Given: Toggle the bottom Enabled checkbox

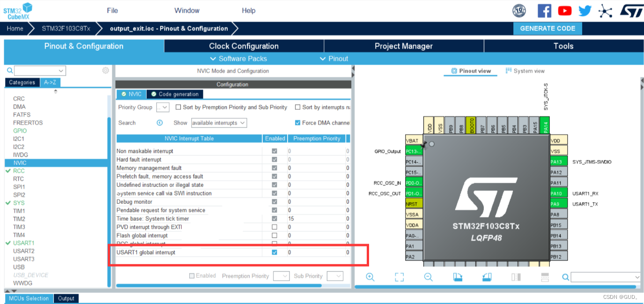Looking at the screenshot, I should click(192, 276).
